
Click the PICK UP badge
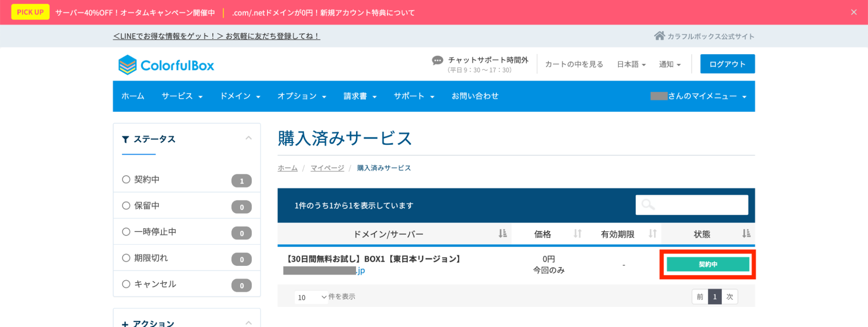[30, 12]
